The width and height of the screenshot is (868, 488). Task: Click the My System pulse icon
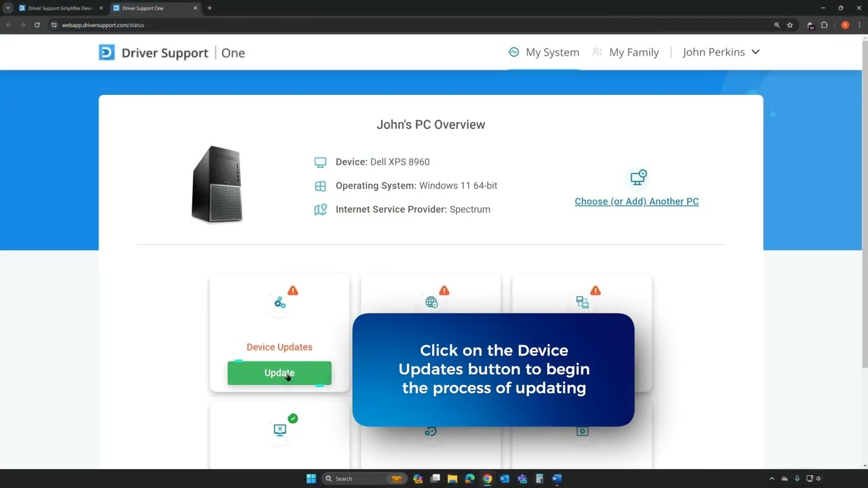tap(514, 52)
